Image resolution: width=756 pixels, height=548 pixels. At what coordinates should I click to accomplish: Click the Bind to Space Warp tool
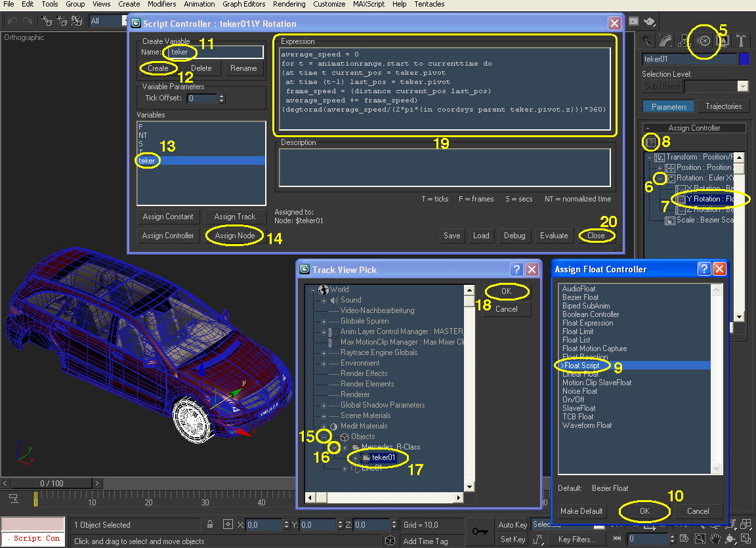[77, 21]
